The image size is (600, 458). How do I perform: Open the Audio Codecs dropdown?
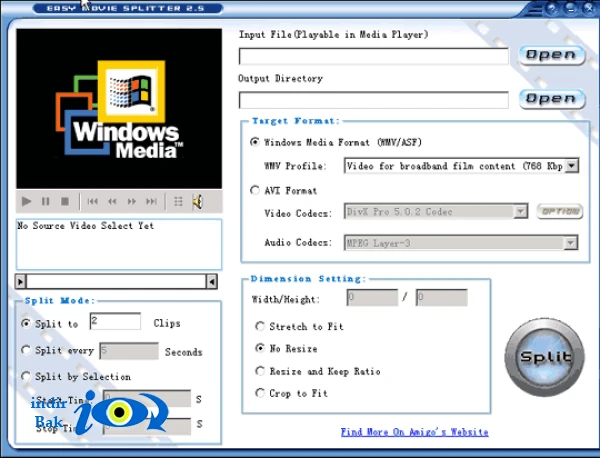click(x=571, y=243)
